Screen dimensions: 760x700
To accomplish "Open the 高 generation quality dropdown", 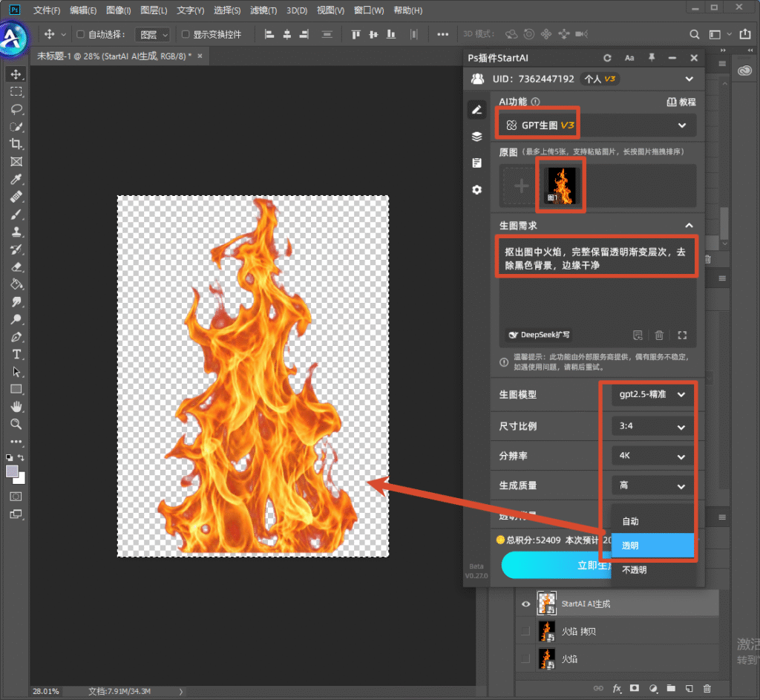I will (652, 485).
